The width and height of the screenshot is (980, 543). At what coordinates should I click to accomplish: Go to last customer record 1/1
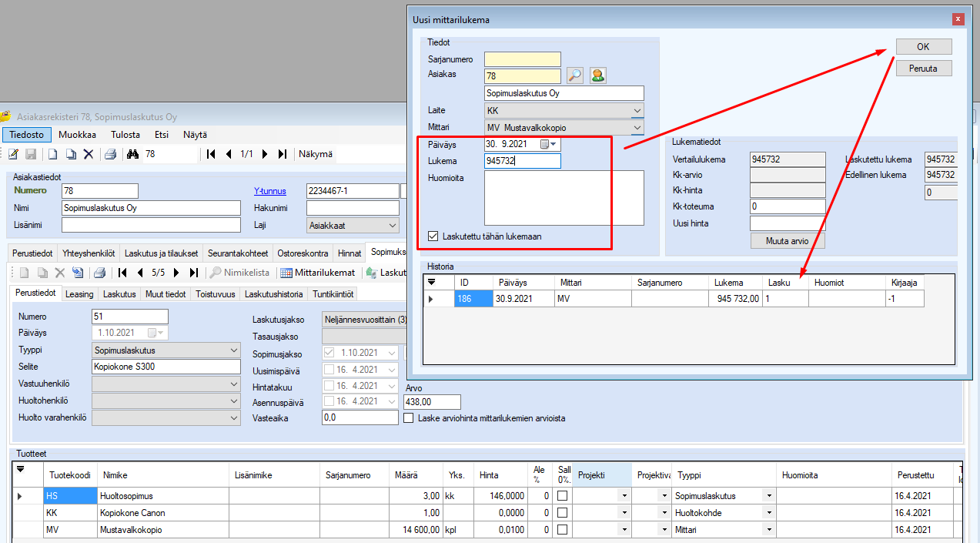click(283, 154)
